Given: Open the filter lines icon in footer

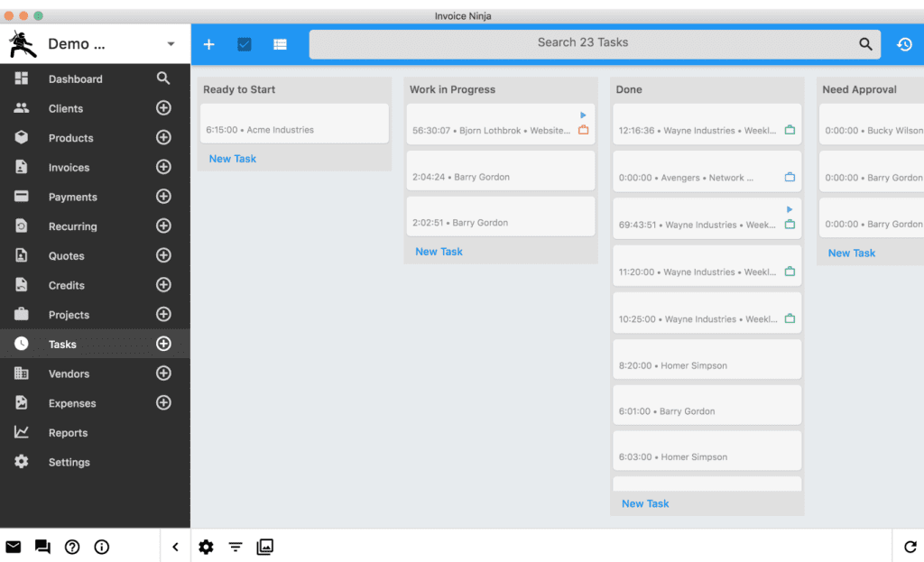Looking at the screenshot, I should 236,547.
